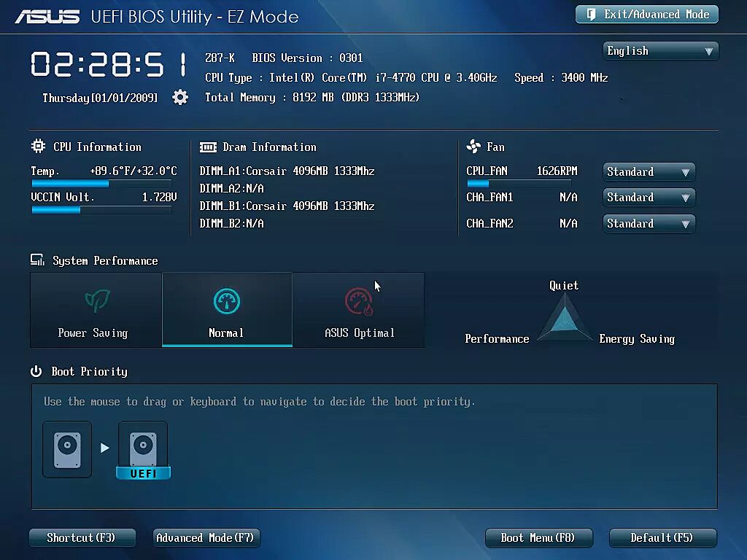The width and height of the screenshot is (747, 560).
Task: Open the CHA_FAN2 Standard profile dropdown
Action: pyautogui.click(x=649, y=224)
